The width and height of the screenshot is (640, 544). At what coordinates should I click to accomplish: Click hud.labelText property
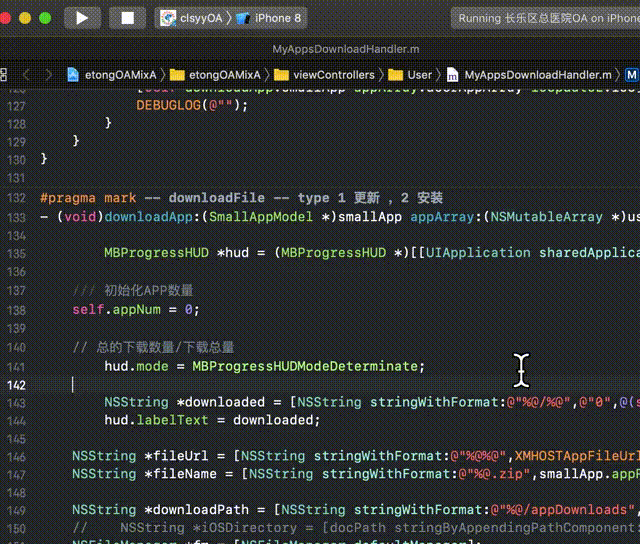click(156, 420)
